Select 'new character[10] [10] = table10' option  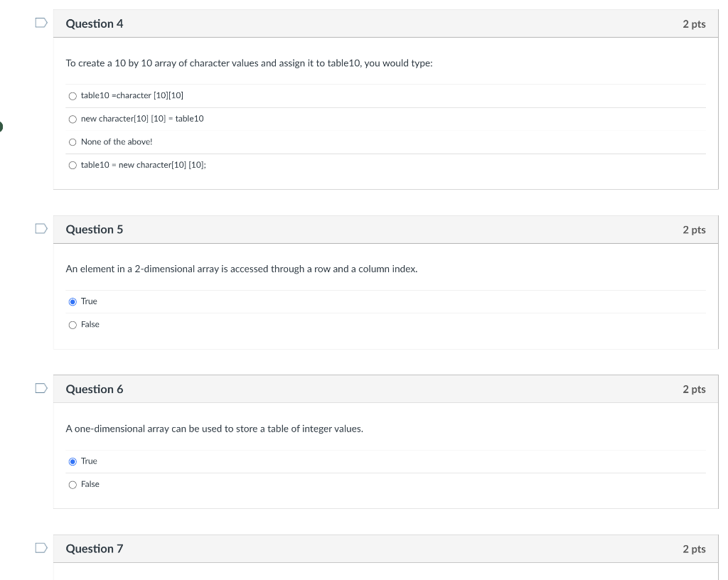click(73, 119)
